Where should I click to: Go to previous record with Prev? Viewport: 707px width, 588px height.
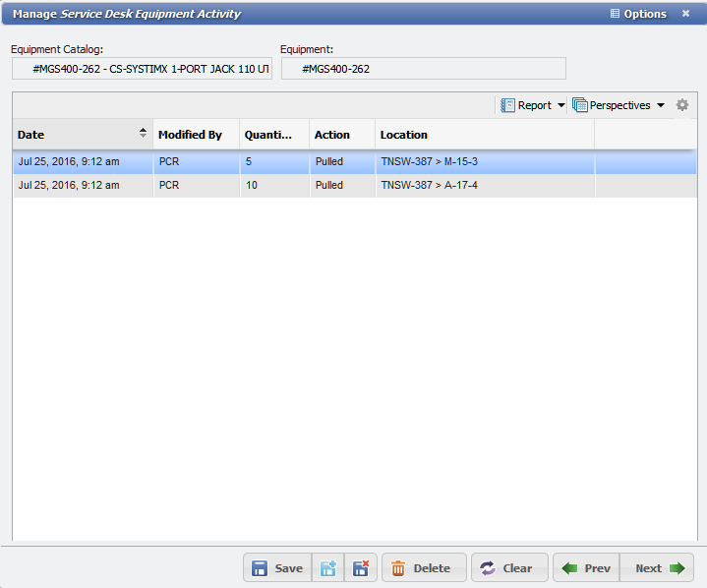586,568
